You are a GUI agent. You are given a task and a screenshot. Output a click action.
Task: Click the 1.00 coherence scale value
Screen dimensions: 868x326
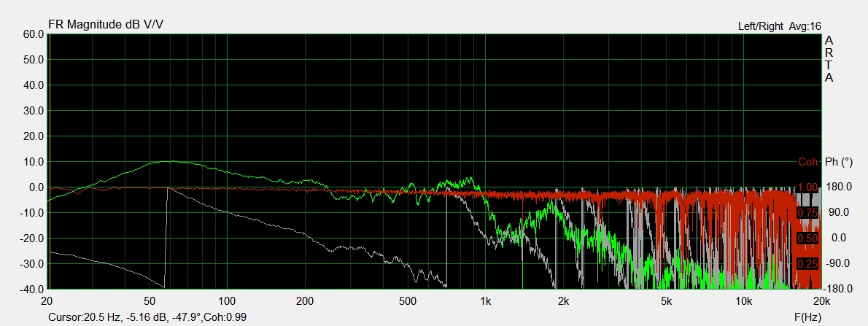[x=807, y=187]
